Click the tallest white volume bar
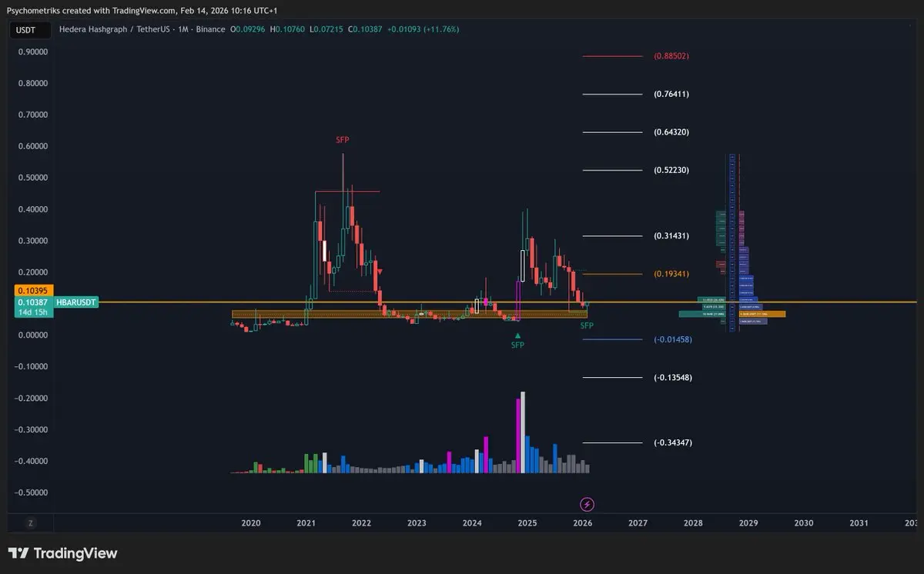 click(x=523, y=432)
